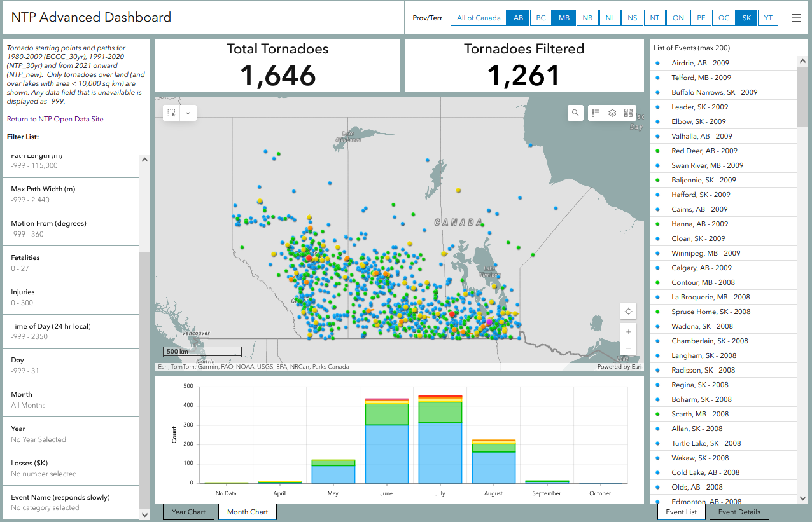This screenshot has height=522, width=812.
Task: Select Swan River, MB - 2009 event
Action: coord(724,165)
